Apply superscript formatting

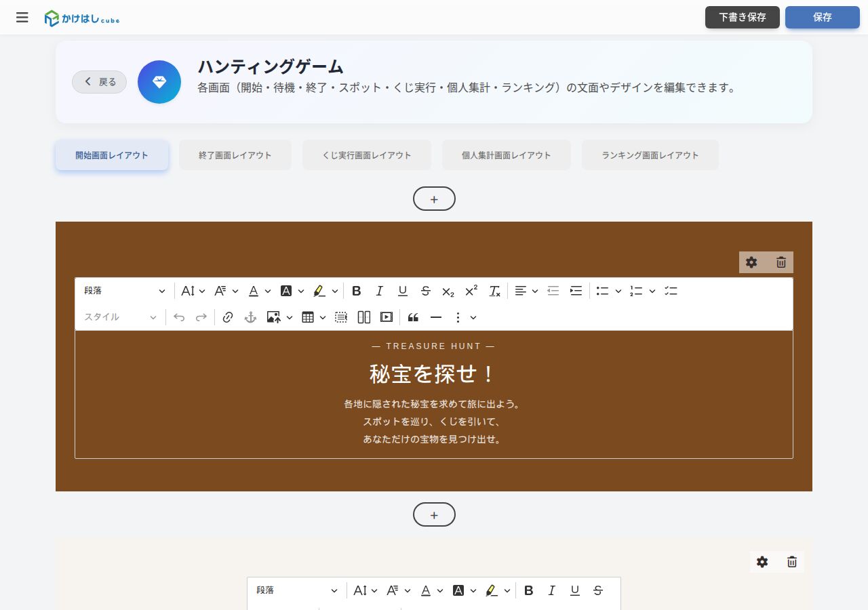(471, 291)
